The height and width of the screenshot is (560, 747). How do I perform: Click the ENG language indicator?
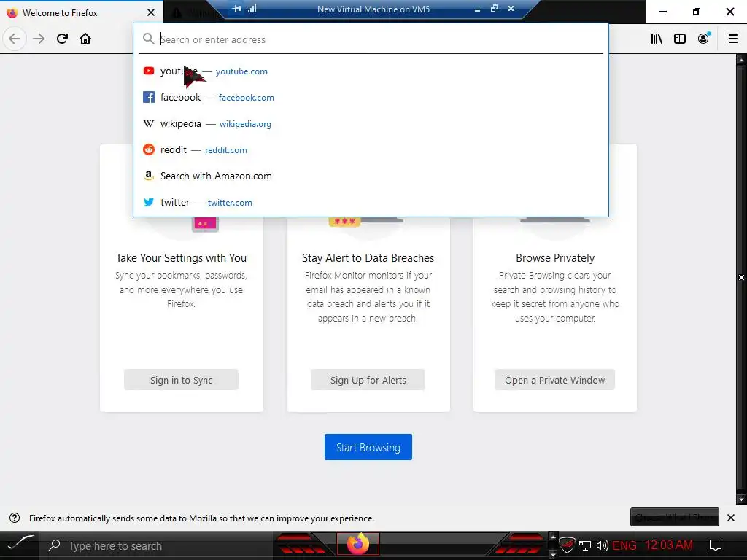click(624, 545)
